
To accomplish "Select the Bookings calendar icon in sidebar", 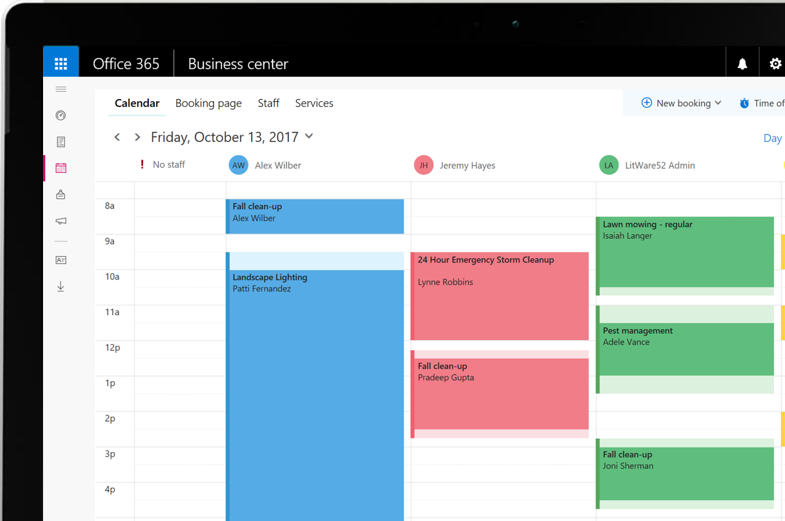I will [61, 168].
